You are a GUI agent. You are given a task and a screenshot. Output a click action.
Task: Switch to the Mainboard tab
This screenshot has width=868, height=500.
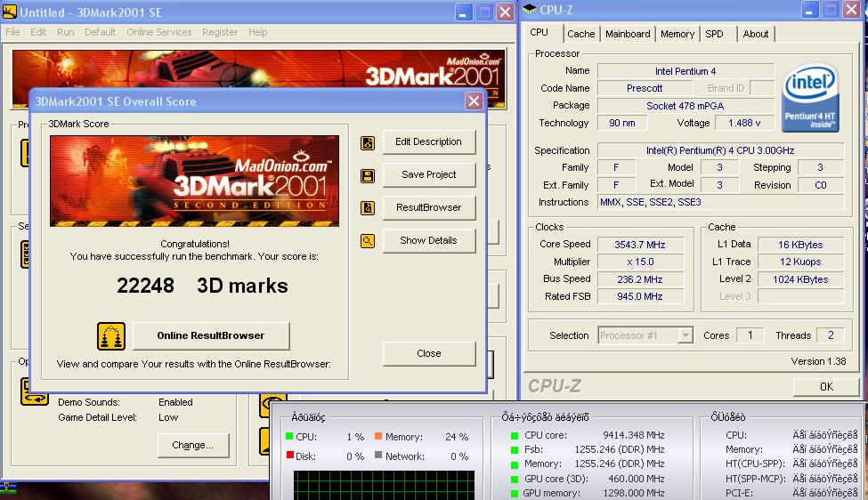[628, 34]
